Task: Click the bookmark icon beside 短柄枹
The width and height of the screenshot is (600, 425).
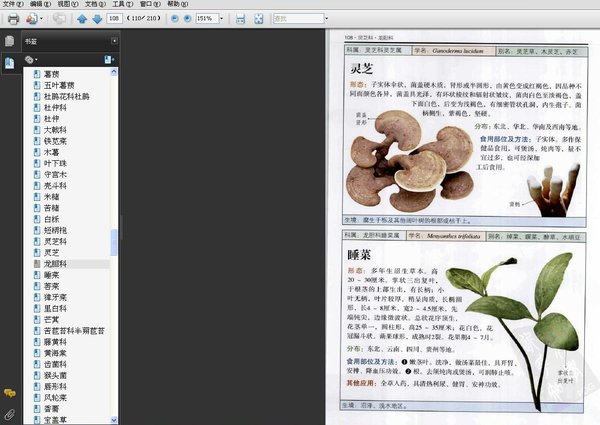Action: click(37, 230)
